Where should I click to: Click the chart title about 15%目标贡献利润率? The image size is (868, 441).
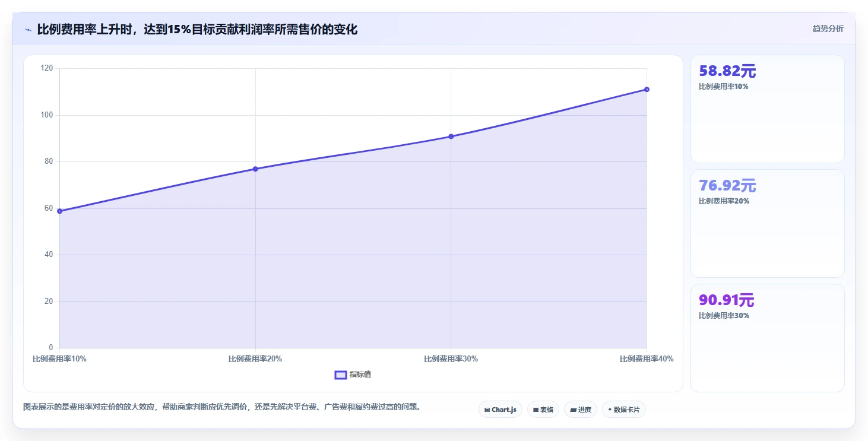coord(197,29)
